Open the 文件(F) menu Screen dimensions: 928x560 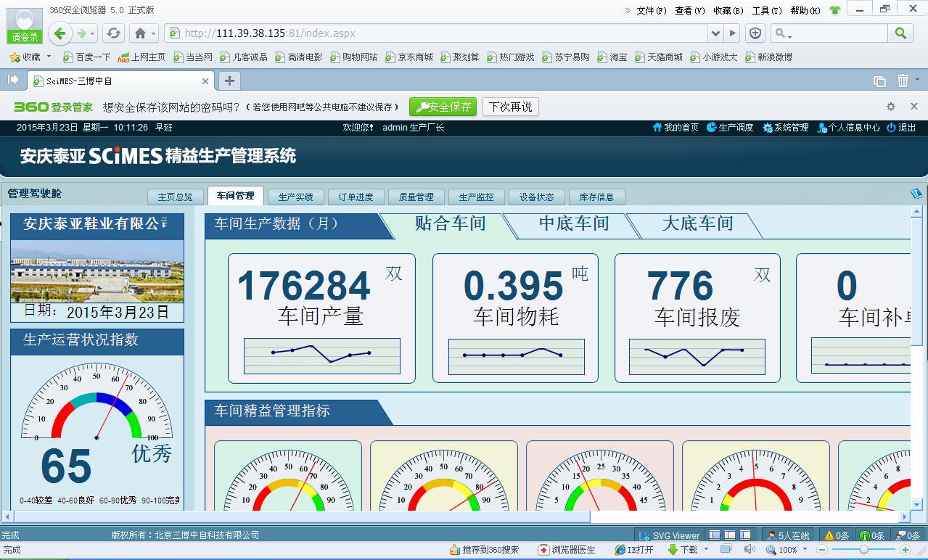click(651, 10)
